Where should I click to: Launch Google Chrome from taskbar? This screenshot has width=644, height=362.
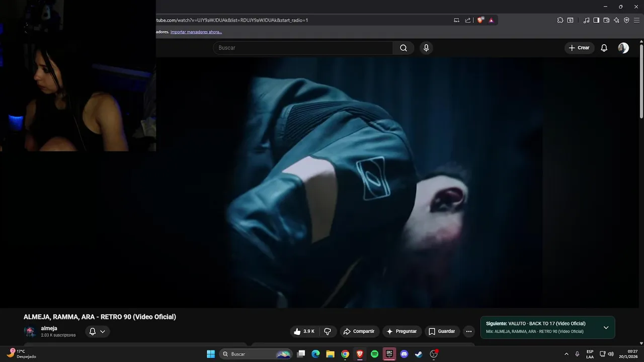(345, 354)
